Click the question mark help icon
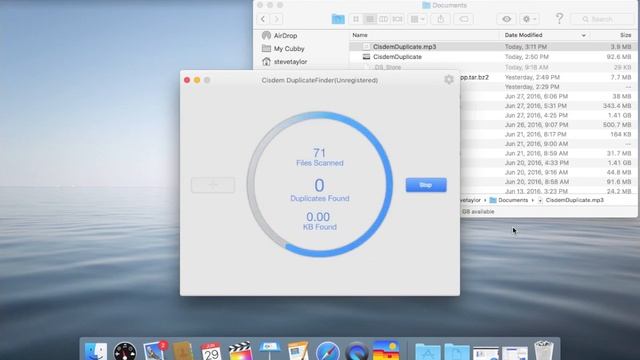640x360 pixels. click(x=560, y=18)
